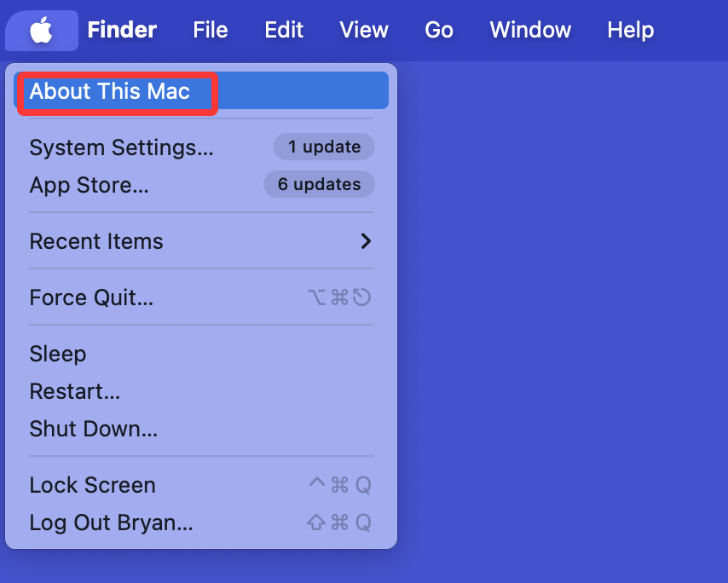Expand Recent Items submenu
Viewport: 728px width, 583px height.
(x=95, y=241)
